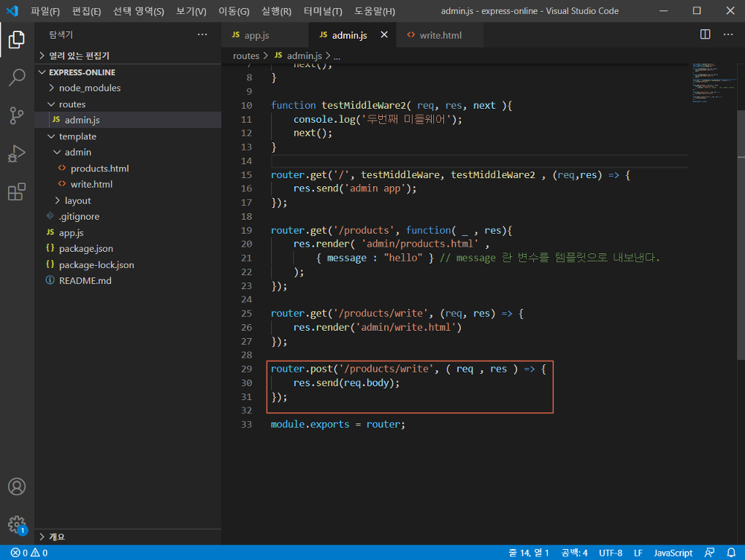
Task: Open the 터미널(T) menu
Action: tap(323, 11)
